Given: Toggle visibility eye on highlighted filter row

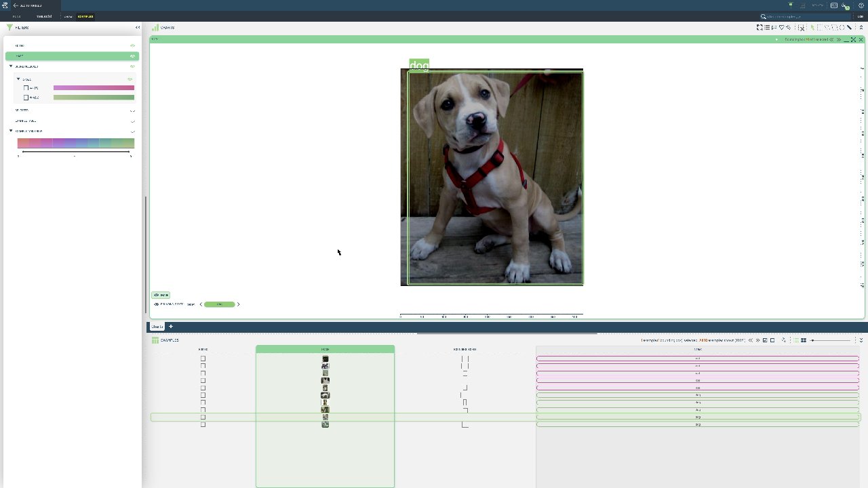Looking at the screenshot, I should click(132, 56).
